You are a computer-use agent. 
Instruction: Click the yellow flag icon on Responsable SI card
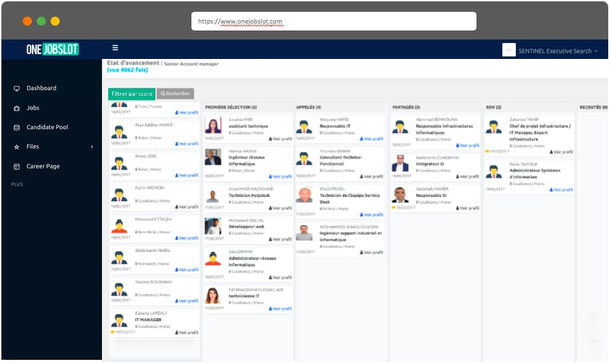[x=393, y=208]
